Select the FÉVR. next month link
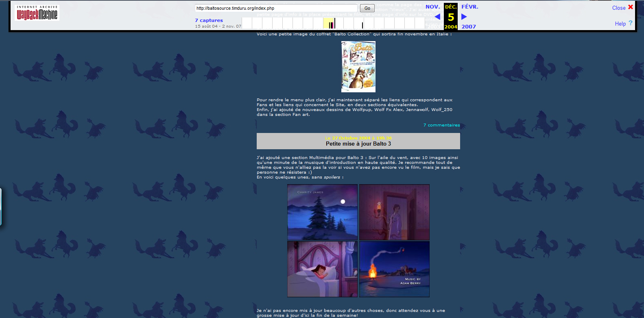Viewport: 644px width, 318px height. coord(470,7)
